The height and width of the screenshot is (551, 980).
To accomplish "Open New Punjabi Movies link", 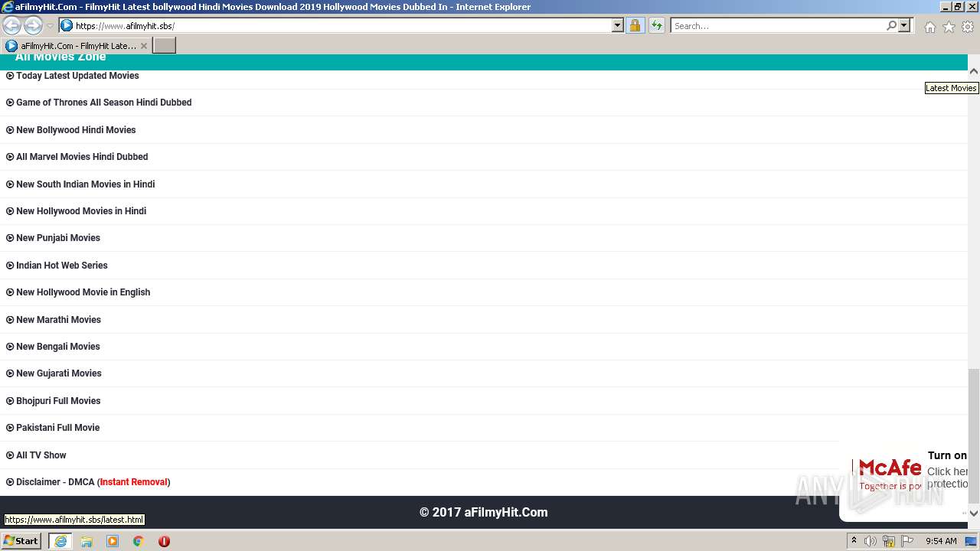I will (x=58, y=238).
